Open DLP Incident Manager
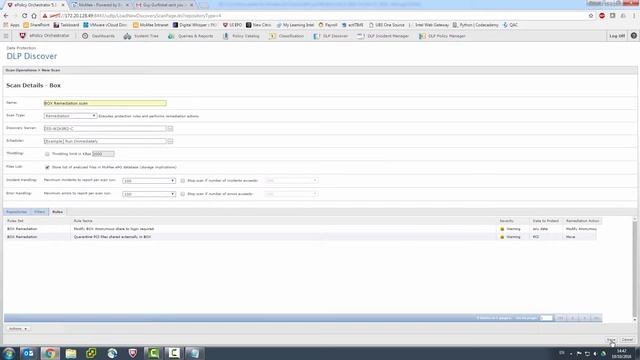 (x=383, y=36)
